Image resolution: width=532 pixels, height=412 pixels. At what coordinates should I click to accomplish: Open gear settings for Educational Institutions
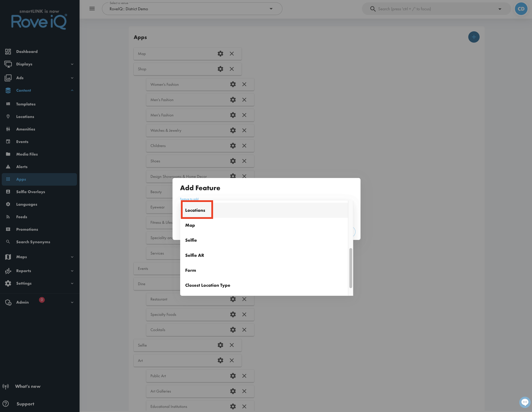click(233, 406)
